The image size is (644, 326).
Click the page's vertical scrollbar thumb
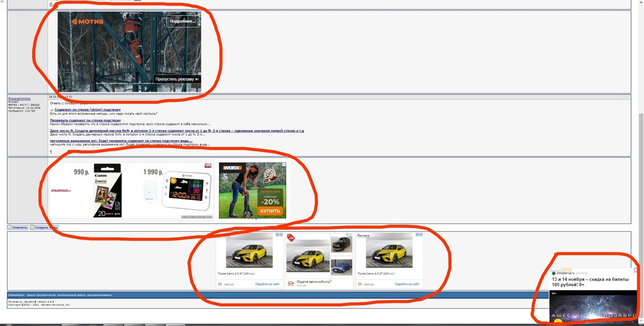tap(641, 214)
